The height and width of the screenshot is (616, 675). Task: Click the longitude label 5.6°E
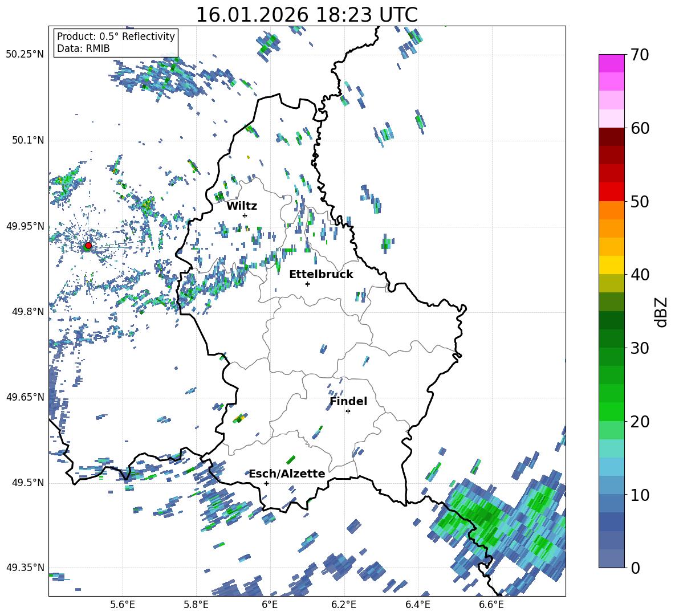(x=123, y=605)
